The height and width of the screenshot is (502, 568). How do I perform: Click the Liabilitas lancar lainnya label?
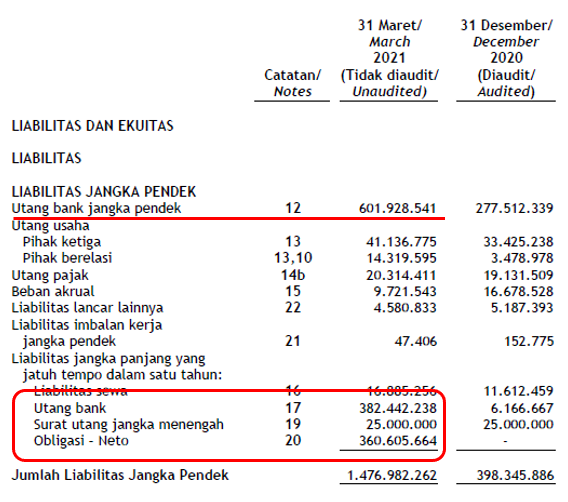coord(87,308)
